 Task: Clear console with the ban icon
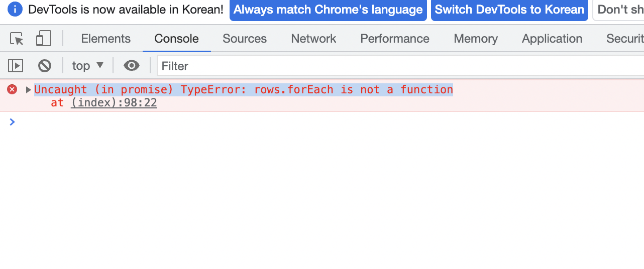[45, 66]
